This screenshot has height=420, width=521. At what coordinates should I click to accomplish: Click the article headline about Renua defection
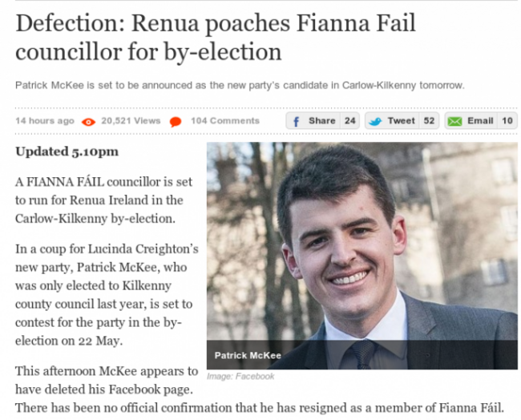point(216,38)
